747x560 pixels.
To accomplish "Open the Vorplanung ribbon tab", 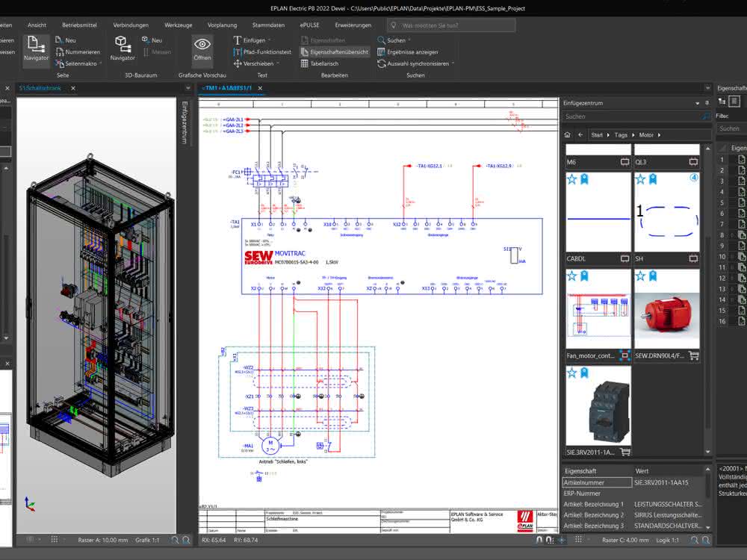I will click(222, 25).
